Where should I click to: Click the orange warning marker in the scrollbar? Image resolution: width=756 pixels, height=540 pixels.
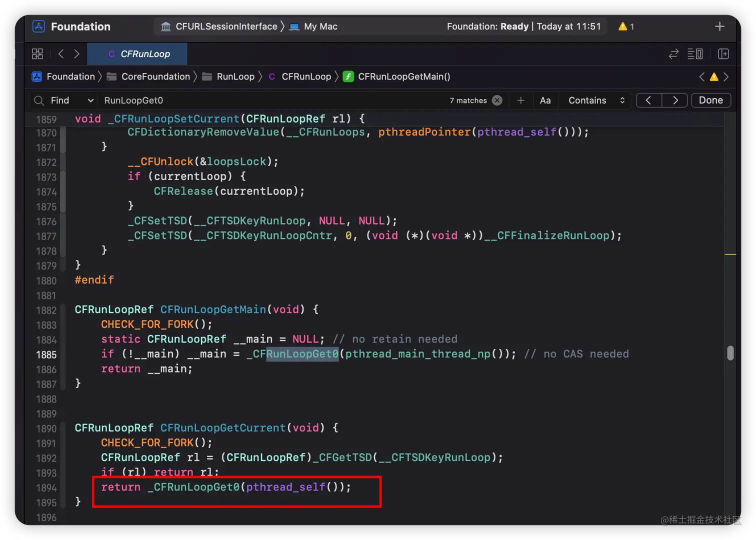pos(730,254)
